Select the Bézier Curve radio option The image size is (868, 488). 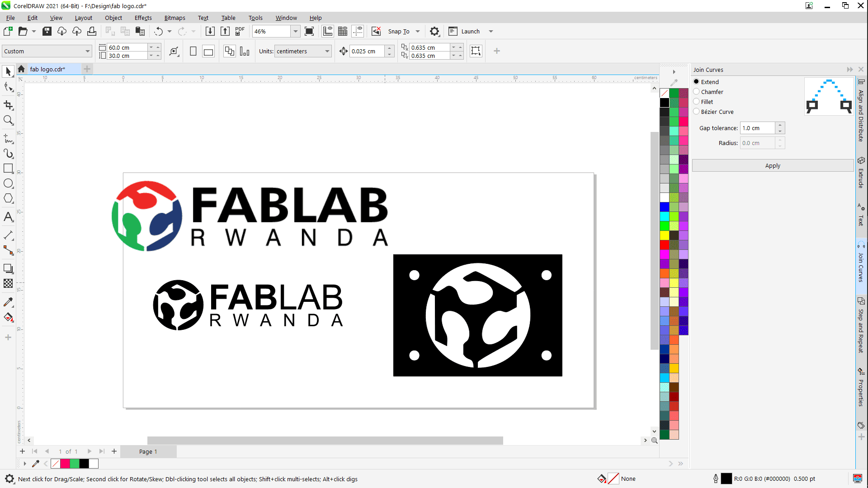pos(696,112)
